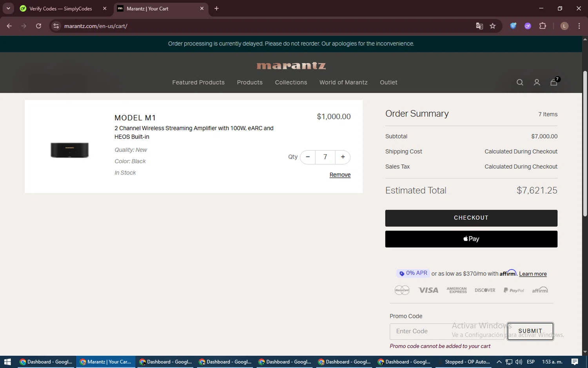Open the taskbar volume icon

pos(519,362)
